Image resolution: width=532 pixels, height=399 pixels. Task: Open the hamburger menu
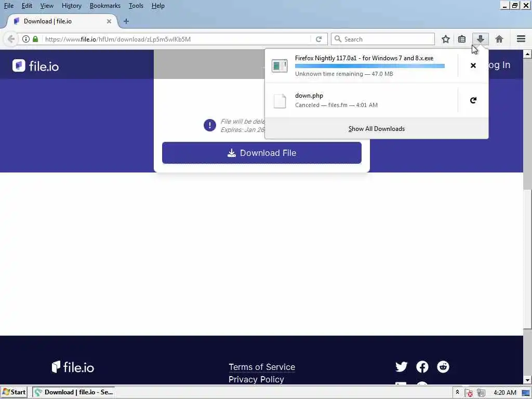coord(521,39)
